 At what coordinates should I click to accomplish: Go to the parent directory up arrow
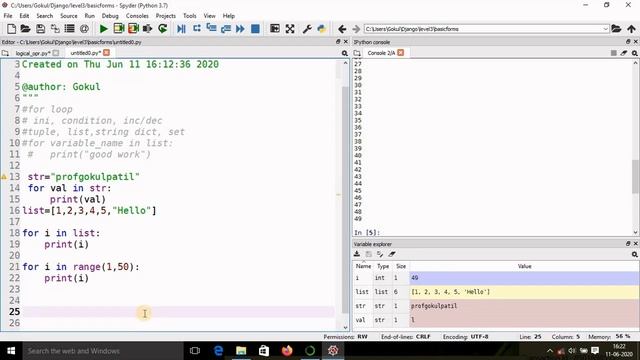(631, 29)
